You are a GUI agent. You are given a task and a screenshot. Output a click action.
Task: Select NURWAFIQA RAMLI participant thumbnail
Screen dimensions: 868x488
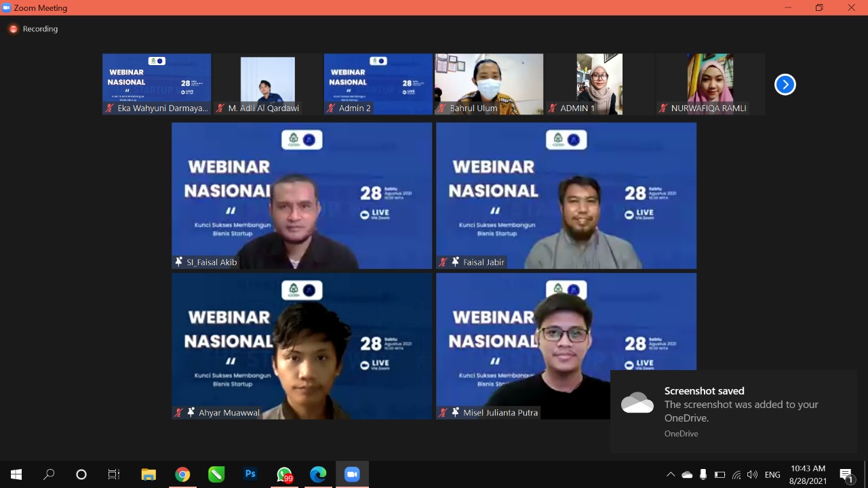[711, 84]
